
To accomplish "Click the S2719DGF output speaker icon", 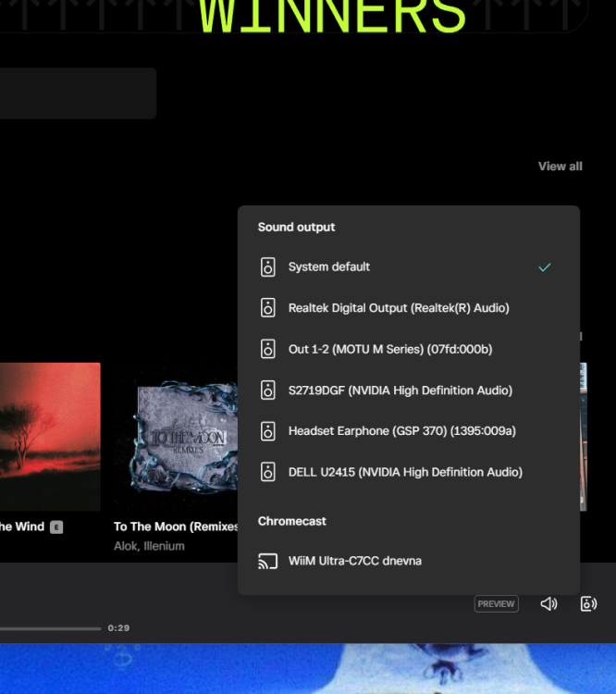I will tap(267, 390).
